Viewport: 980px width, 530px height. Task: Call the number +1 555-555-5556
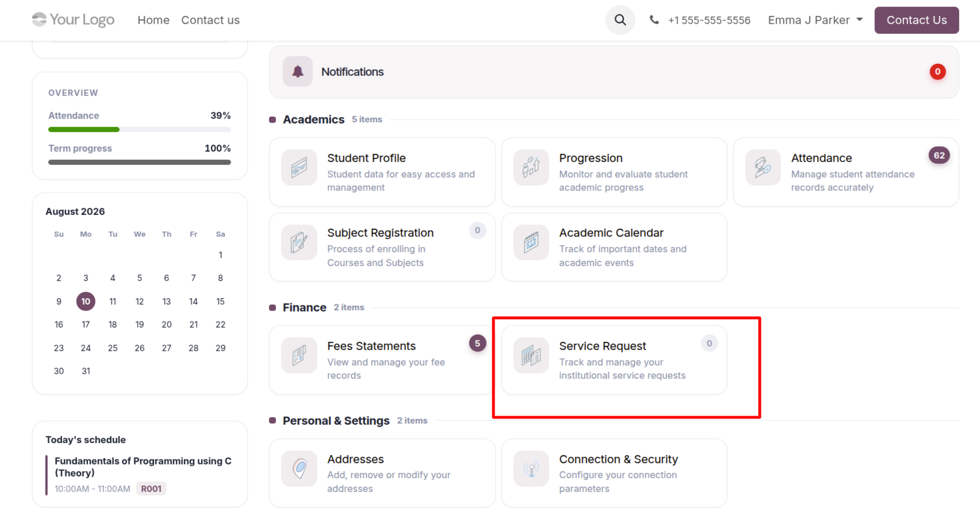coord(709,20)
